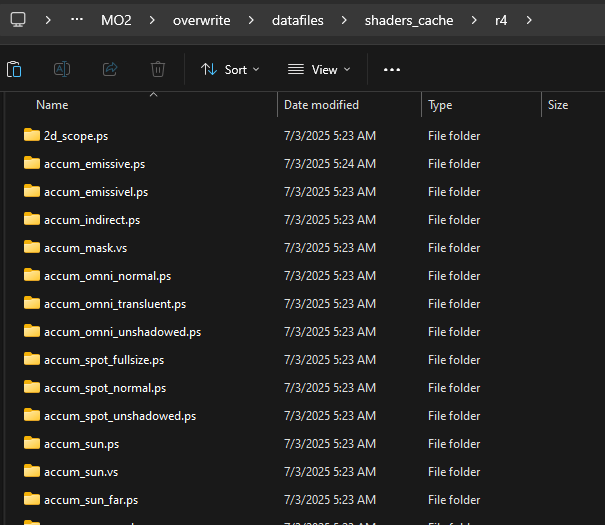Select the accum_sun.ps folder

coord(81,444)
